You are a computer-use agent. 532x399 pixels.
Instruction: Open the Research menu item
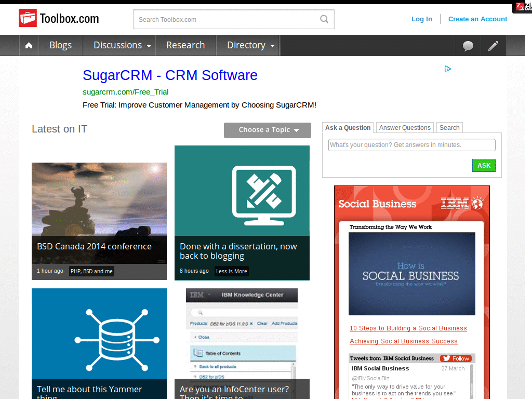(185, 45)
